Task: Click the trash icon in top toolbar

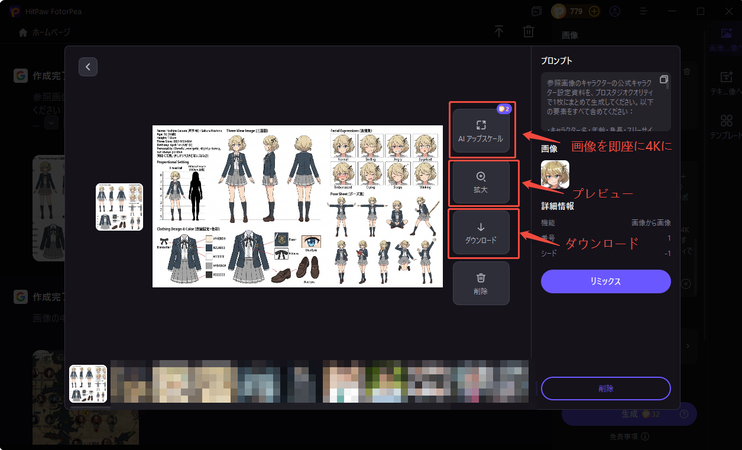Action: point(529,32)
